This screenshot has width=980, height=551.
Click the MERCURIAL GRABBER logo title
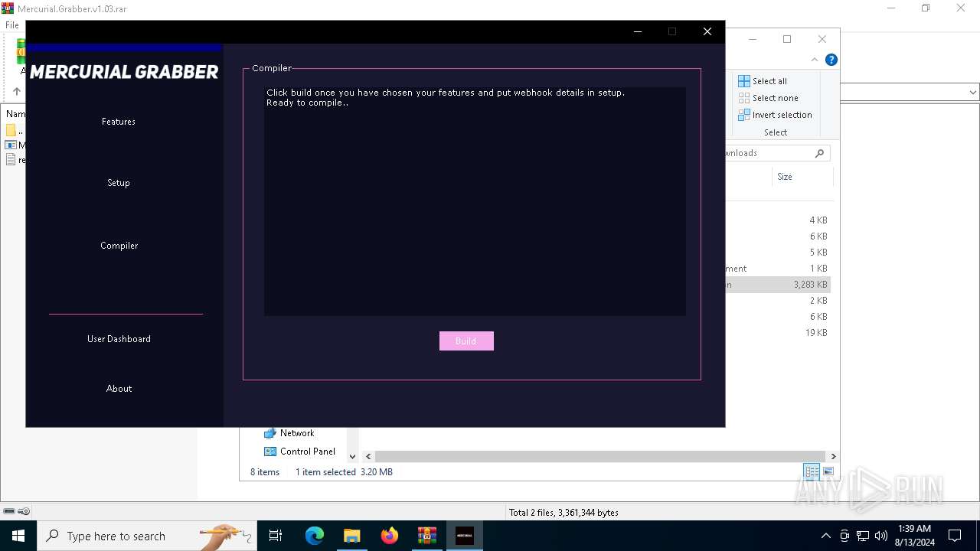pyautogui.click(x=124, y=72)
